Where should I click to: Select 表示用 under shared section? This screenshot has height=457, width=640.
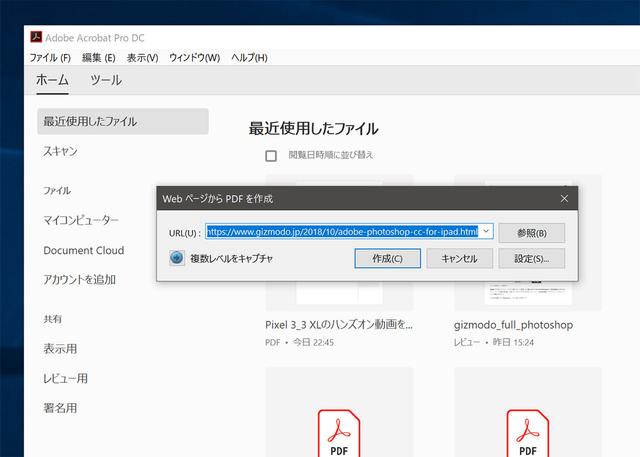(x=60, y=348)
